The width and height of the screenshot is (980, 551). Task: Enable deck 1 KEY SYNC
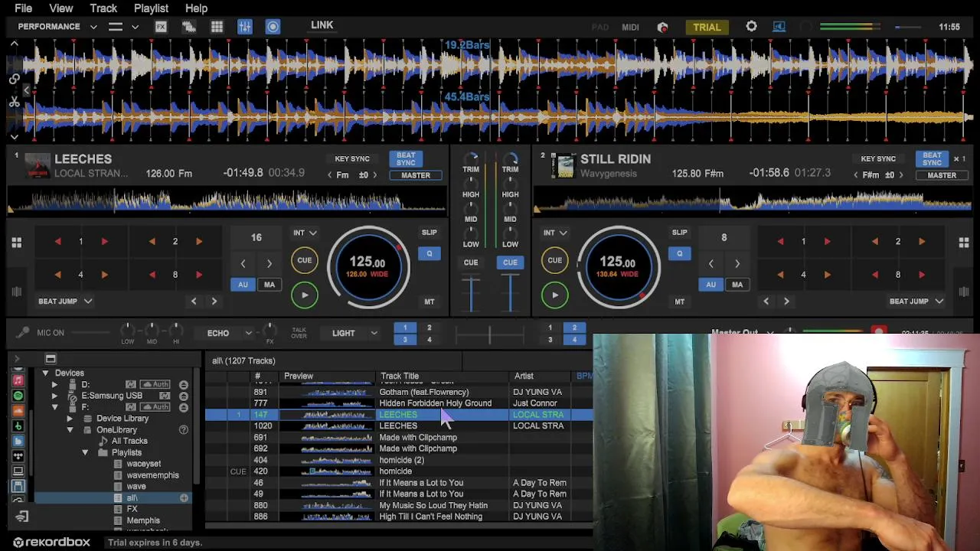[x=352, y=159]
